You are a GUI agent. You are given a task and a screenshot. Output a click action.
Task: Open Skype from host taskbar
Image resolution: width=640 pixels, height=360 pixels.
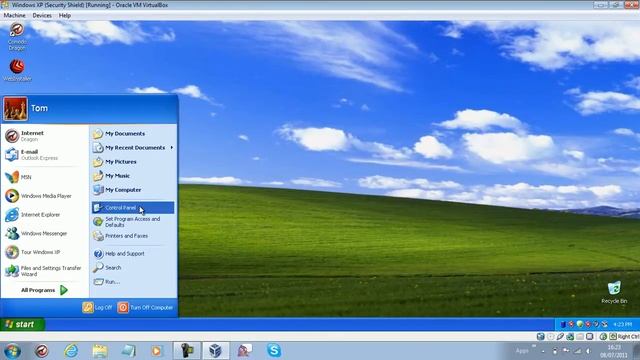(274, 351)
